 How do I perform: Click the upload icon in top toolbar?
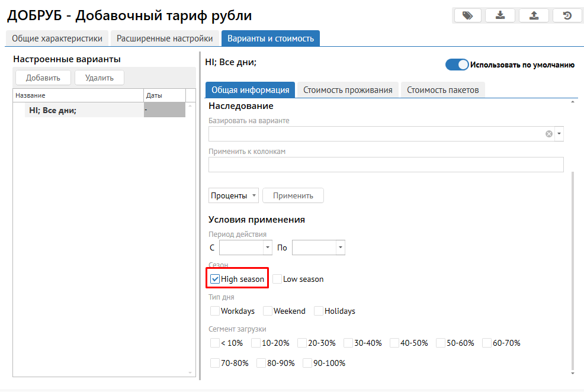click(534, 16)
